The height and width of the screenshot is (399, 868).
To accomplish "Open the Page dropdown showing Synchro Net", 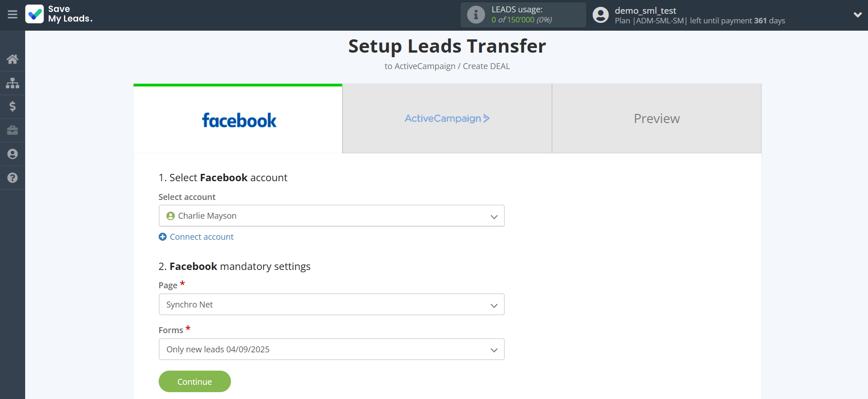I will [331, 305].
